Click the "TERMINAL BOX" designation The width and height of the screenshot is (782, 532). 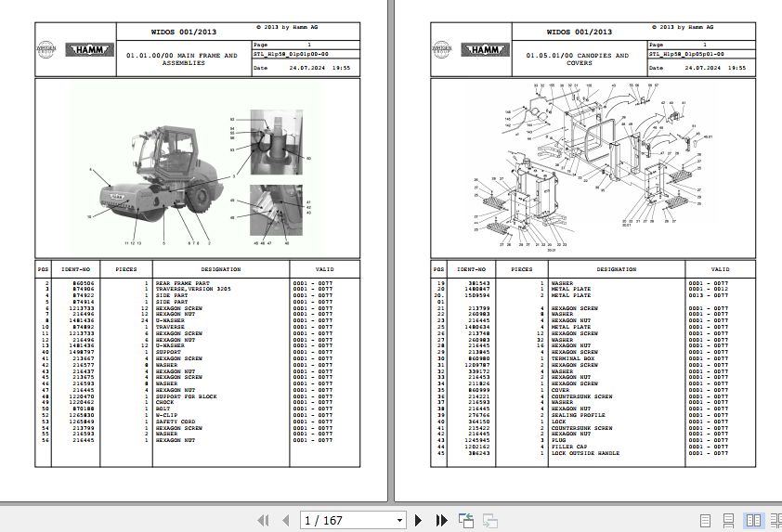572,358
